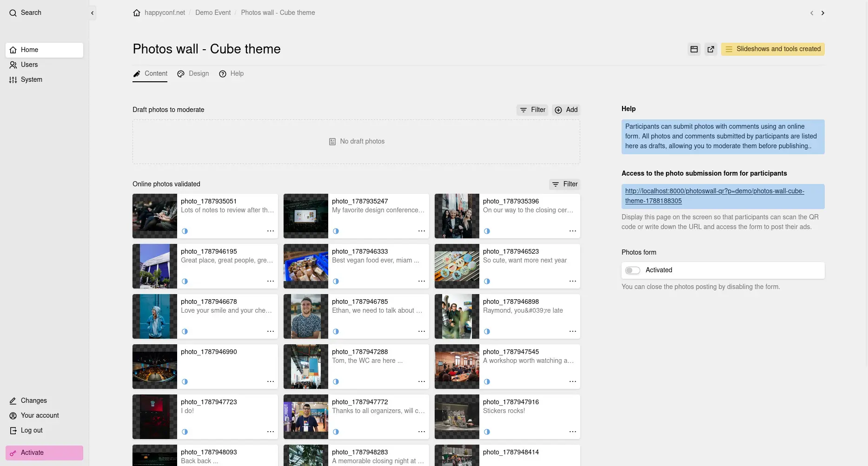Image resolution: width=868 pixels, height=466 pixels.
Task: Navigate to happyconf.net breadcrumb
Action: click(x=165, y=13)
